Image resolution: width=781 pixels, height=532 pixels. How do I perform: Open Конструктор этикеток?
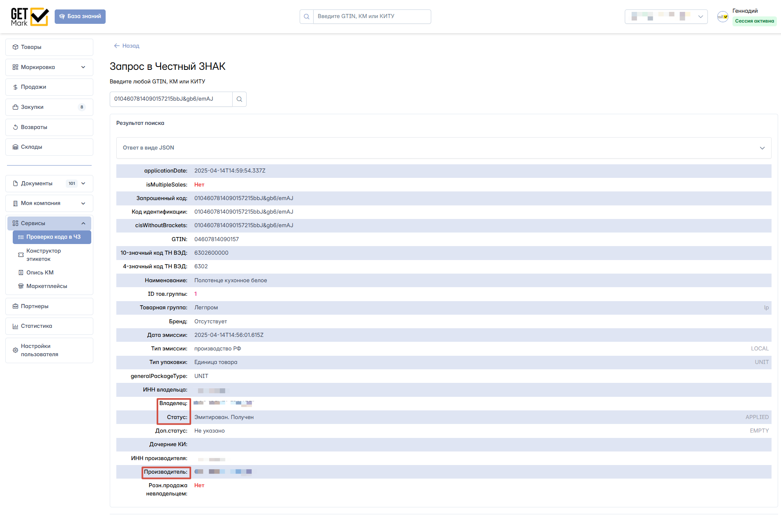(52, 255)
